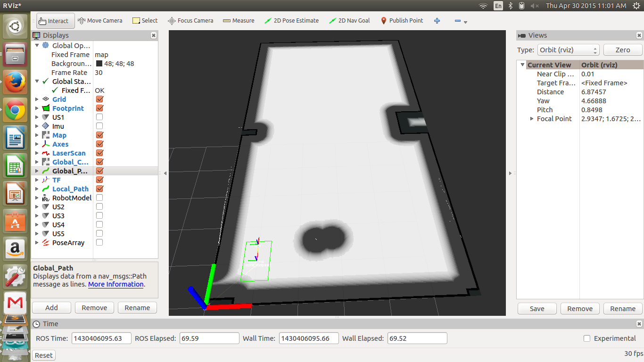Image resolution: width=644 pixels, height=362 pixels.
Task: Close the Displays panel
Action: (154, 35)
